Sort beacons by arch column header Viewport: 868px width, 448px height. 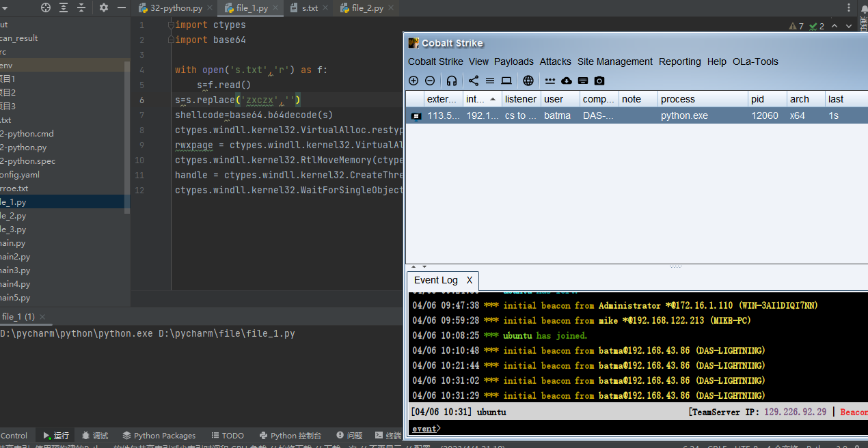coord(806,99)
